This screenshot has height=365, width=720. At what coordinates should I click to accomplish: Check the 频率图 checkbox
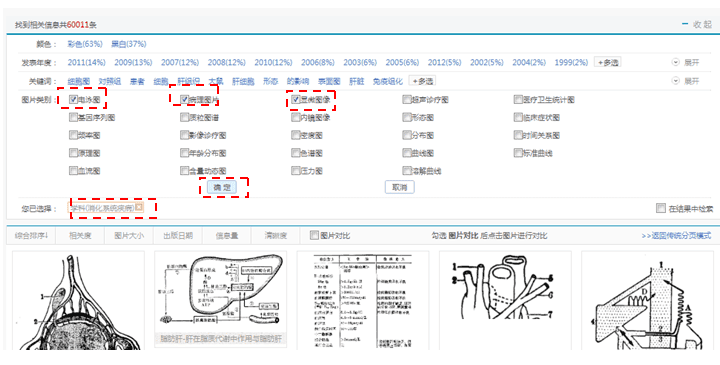(x=73, y=135)
